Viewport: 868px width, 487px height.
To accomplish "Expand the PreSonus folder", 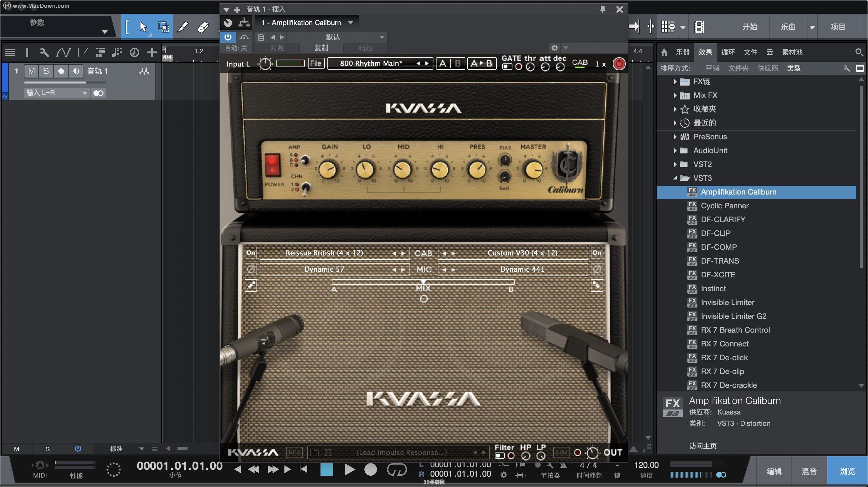I will 675,137.
